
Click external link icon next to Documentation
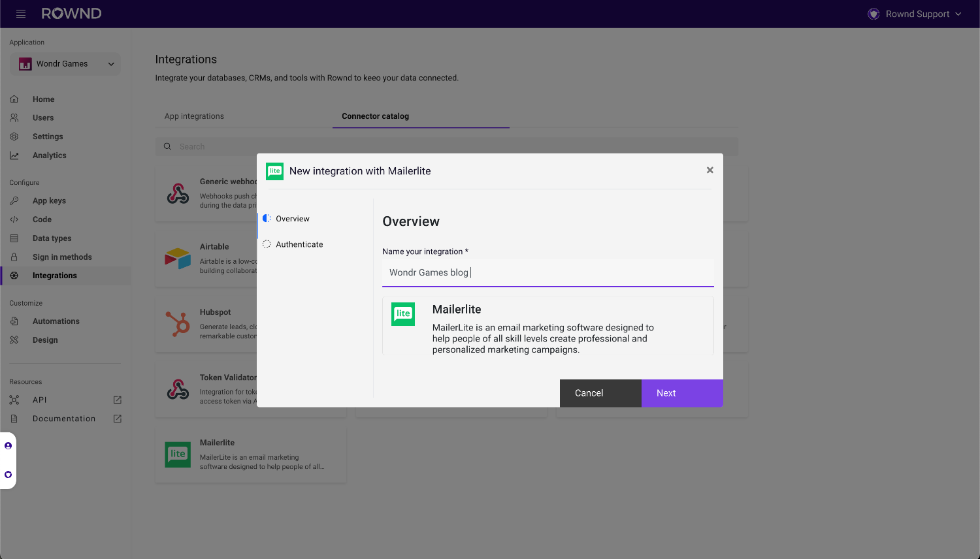tap(118, 419)
